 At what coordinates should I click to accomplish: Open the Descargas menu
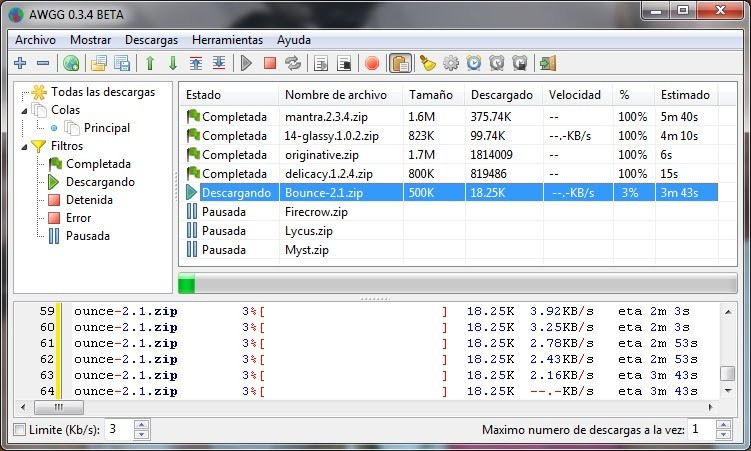click(x=151, y=40)
